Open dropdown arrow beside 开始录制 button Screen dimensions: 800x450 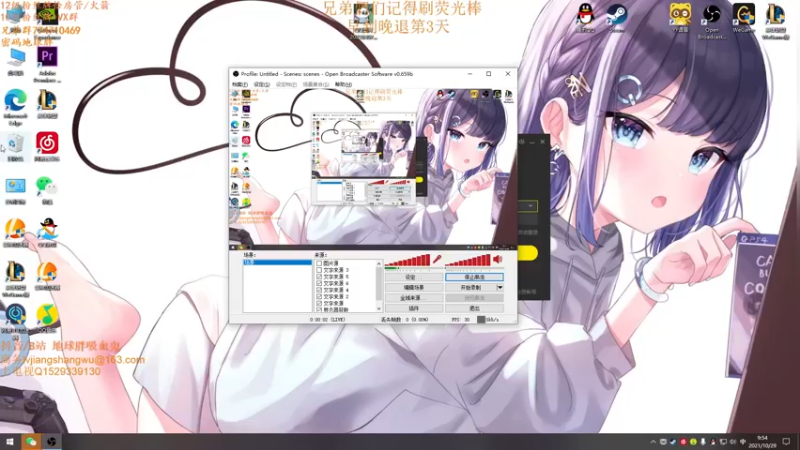(x=500, y=288)
